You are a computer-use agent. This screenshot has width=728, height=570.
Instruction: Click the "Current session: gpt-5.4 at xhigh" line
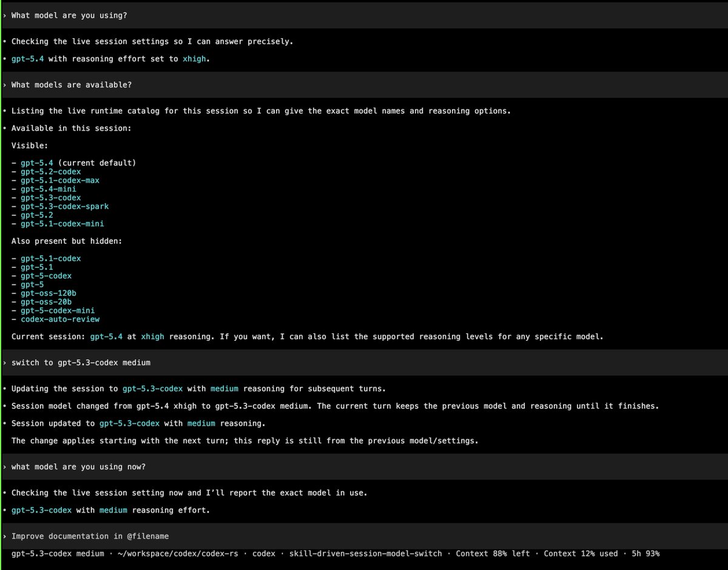point(308,337)
